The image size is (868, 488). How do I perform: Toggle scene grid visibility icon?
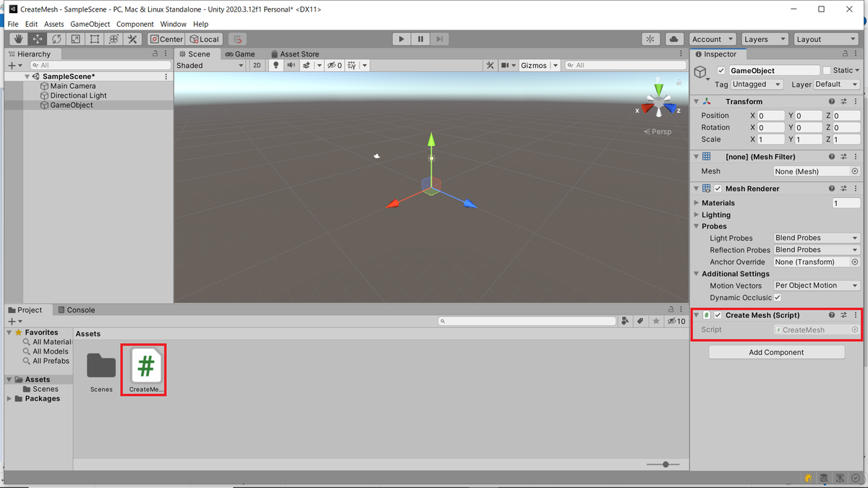click(352, 65)
